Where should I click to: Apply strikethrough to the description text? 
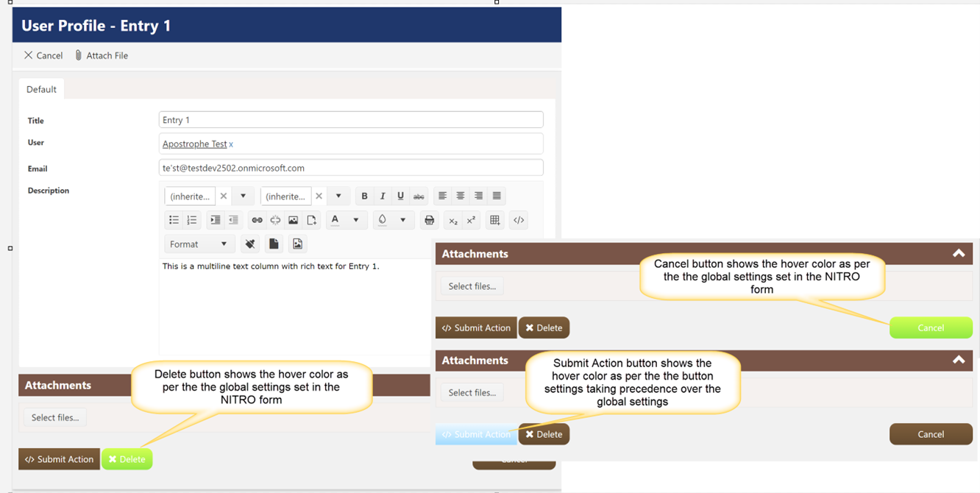point(419,196)
